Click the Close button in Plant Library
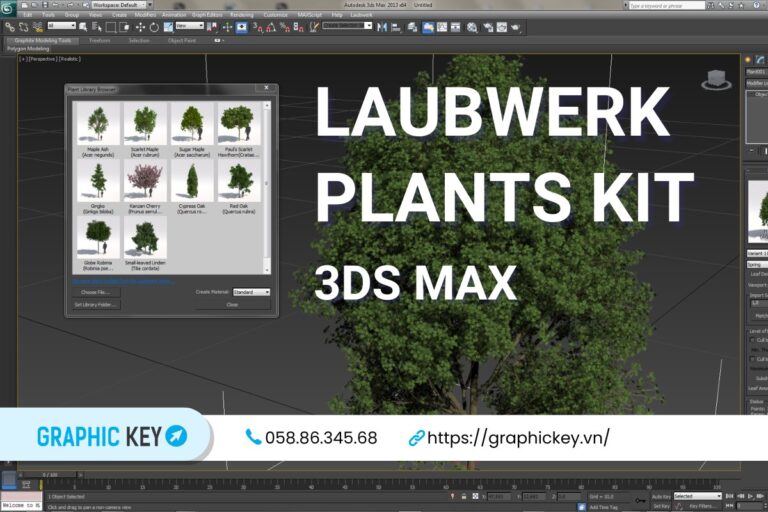768x512 pixels. [232, 305]
